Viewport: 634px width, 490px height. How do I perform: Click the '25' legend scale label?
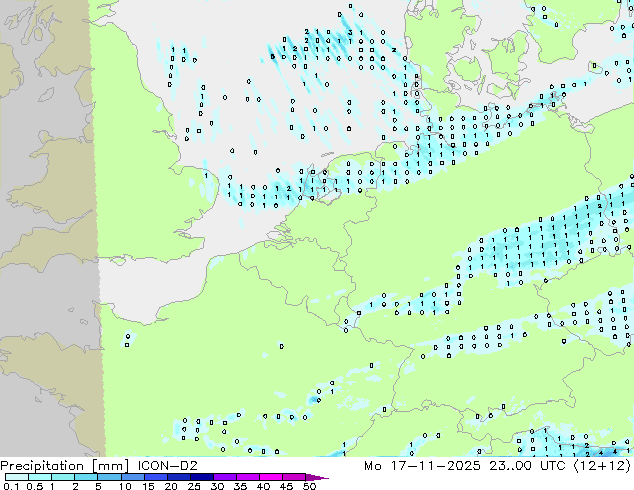(194, 486)
